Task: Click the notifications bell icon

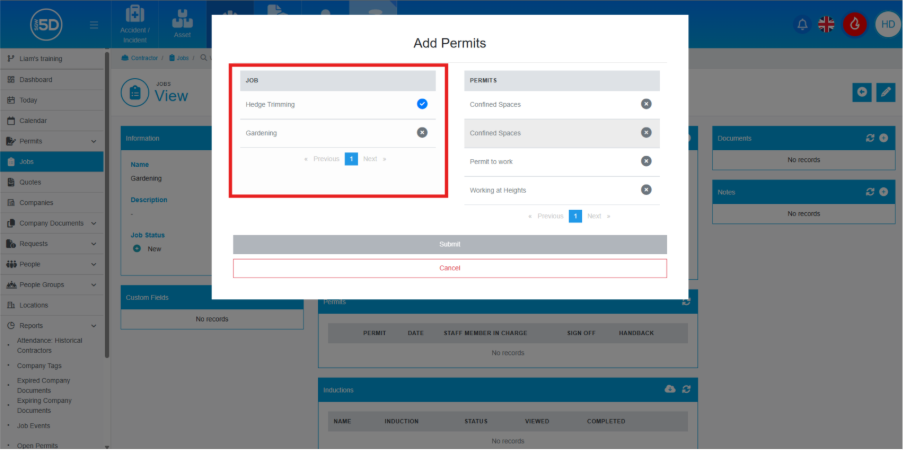Action: (801, 24)
